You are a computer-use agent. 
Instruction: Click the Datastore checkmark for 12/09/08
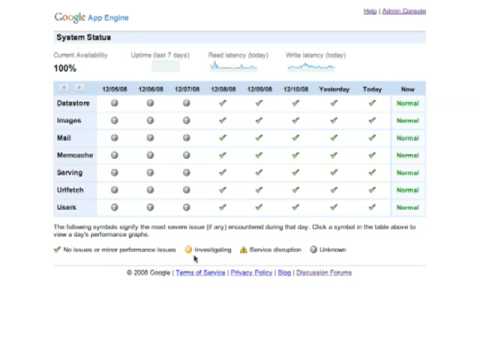tap(259, 103)
